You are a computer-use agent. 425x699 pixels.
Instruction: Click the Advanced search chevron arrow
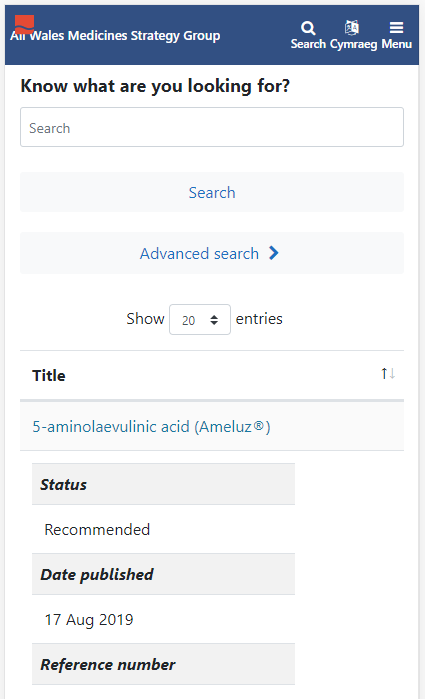[x=274, y=253]
